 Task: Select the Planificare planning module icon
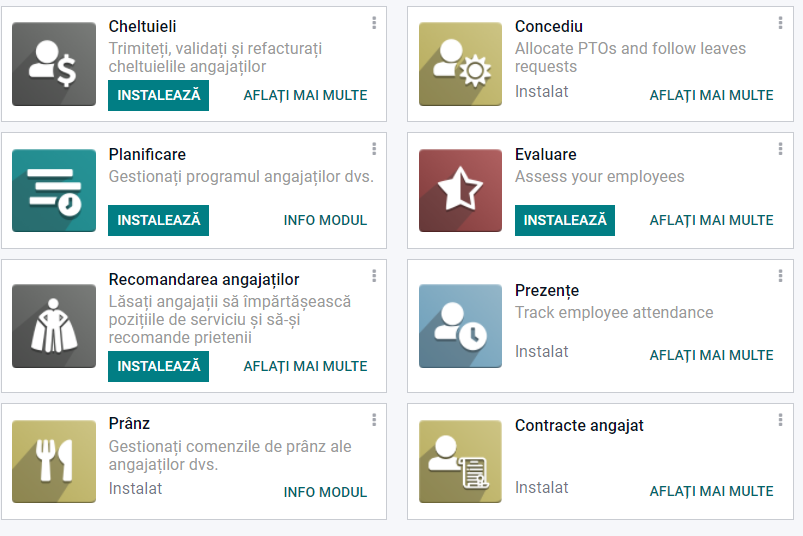pos(54,190)
